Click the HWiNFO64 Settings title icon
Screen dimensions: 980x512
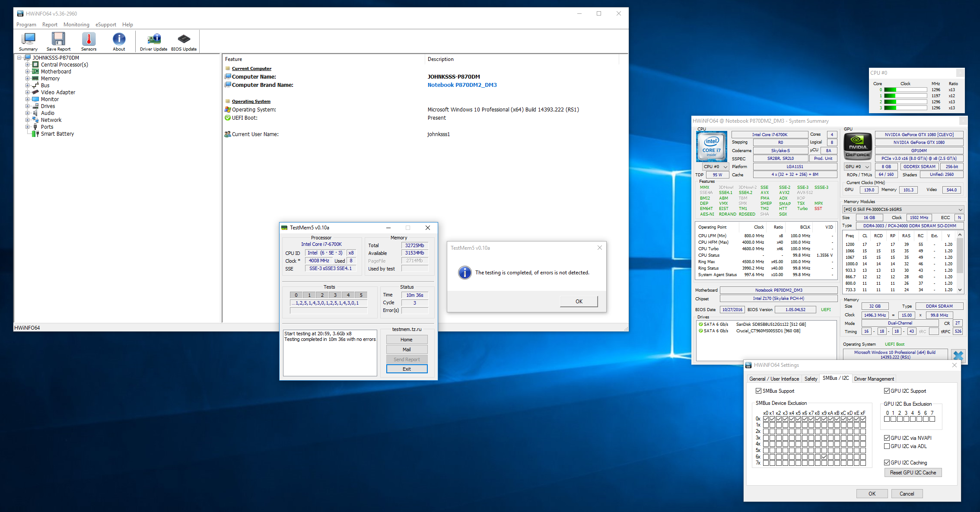pyautogui.click(x=748, y=365)
